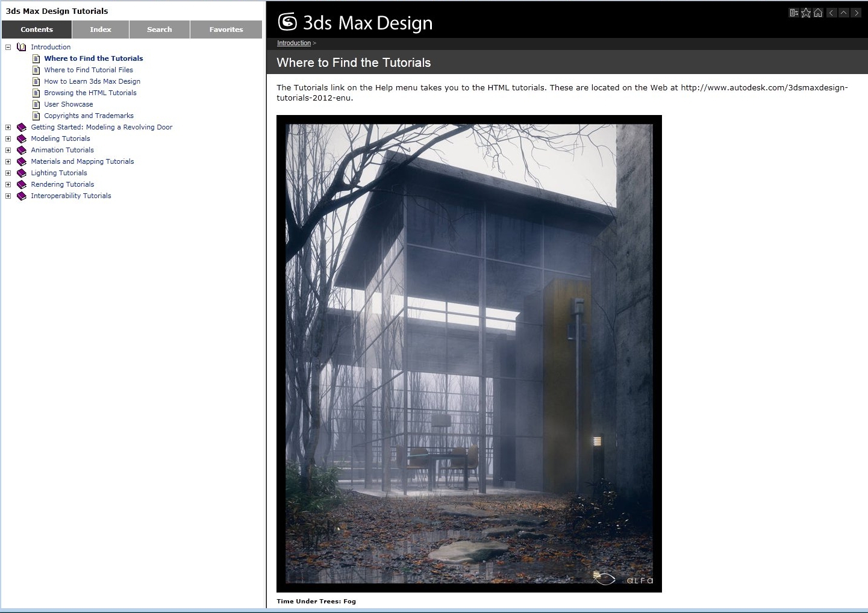Open the Favorites tab
The image size is (868, 613).
click(x=226, y=30)
